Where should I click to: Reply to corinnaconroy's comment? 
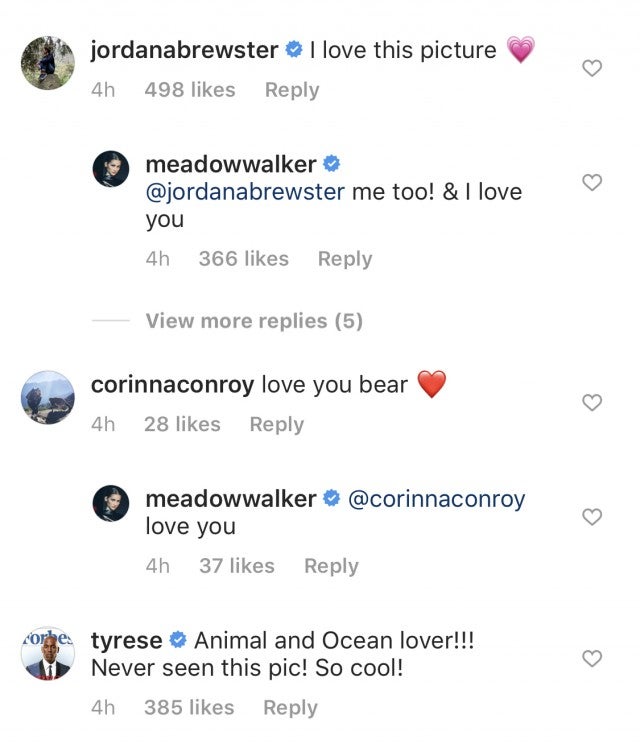276,424
